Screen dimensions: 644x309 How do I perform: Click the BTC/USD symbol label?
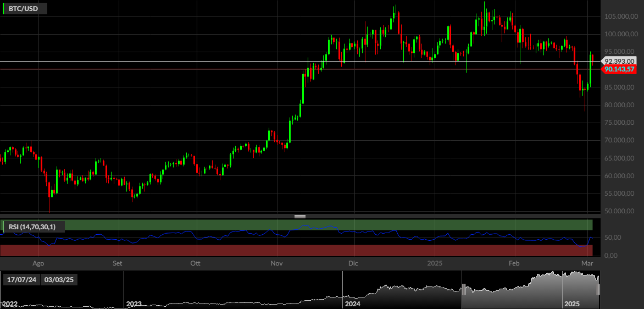(x=25, y=8)
